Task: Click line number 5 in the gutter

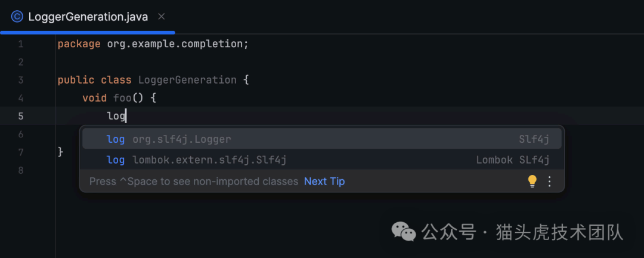Action: click(x=20, y=116)
